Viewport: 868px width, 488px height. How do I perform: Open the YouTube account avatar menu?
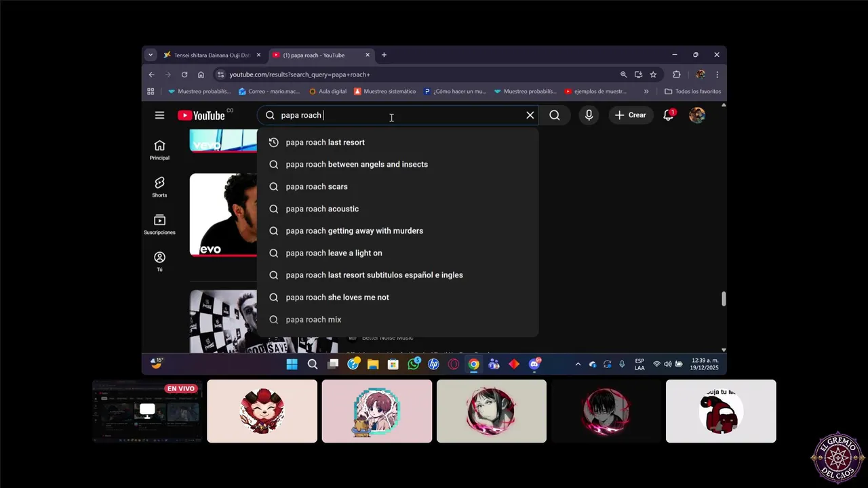697,115
